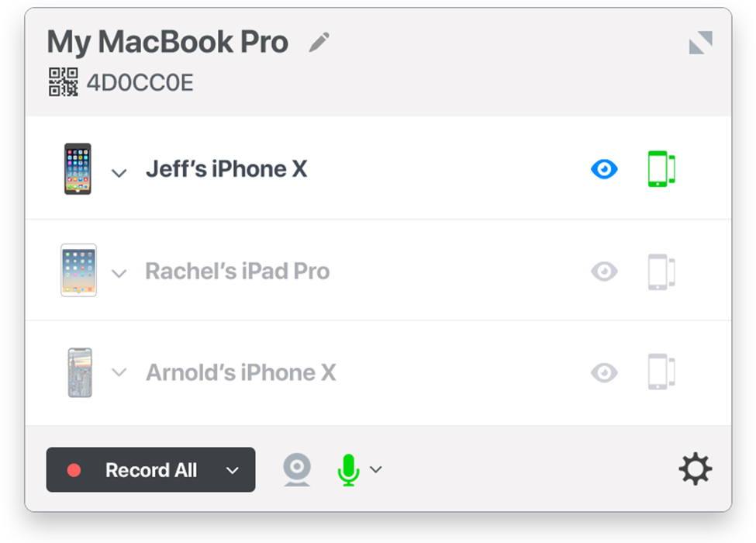Click the collapse window arrows icon

point(700,43)
